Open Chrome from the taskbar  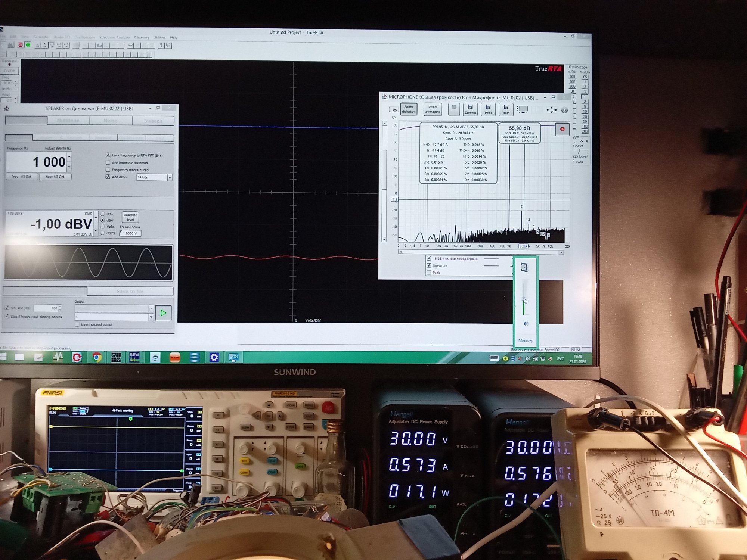point(97,357)
